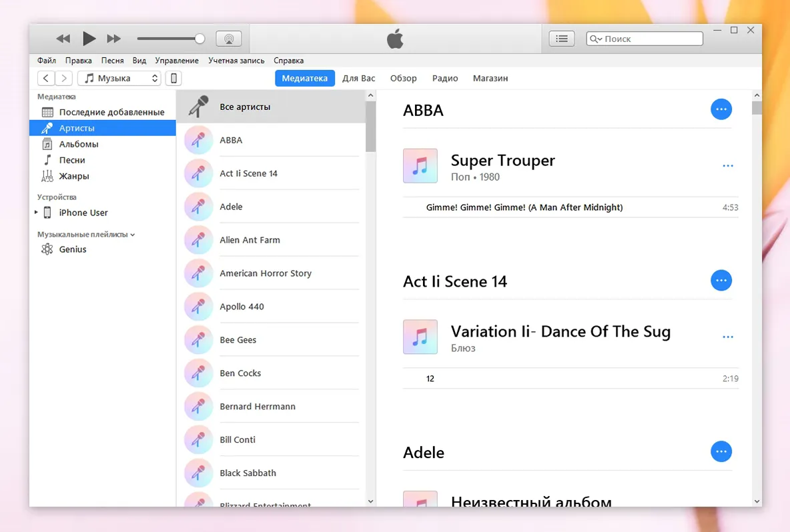
Task: Click the rewind playback button
Action: coord(63,39)
